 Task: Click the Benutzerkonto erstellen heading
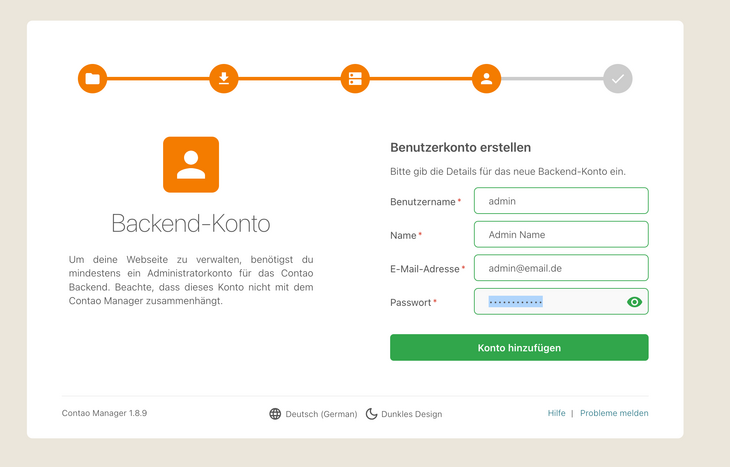click(x=460, y=148)
